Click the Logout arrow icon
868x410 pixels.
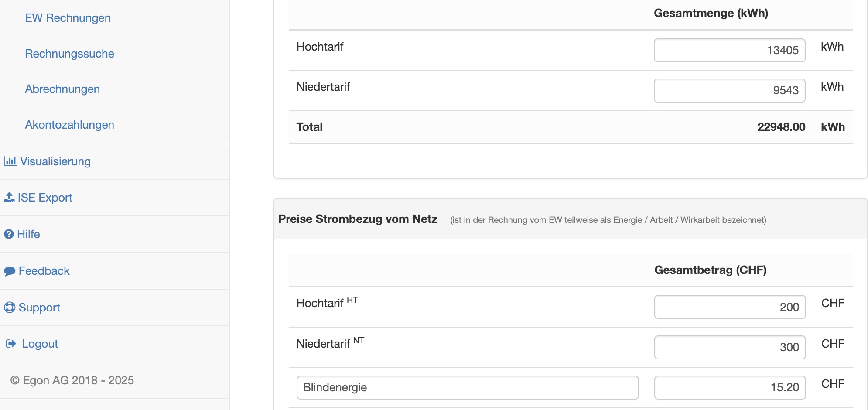tap(11, 344)
